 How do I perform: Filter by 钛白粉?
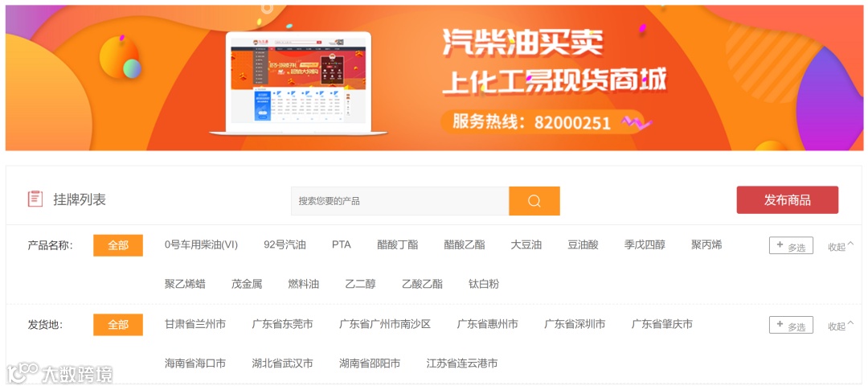pyautogui.click(x=484, y=284)
